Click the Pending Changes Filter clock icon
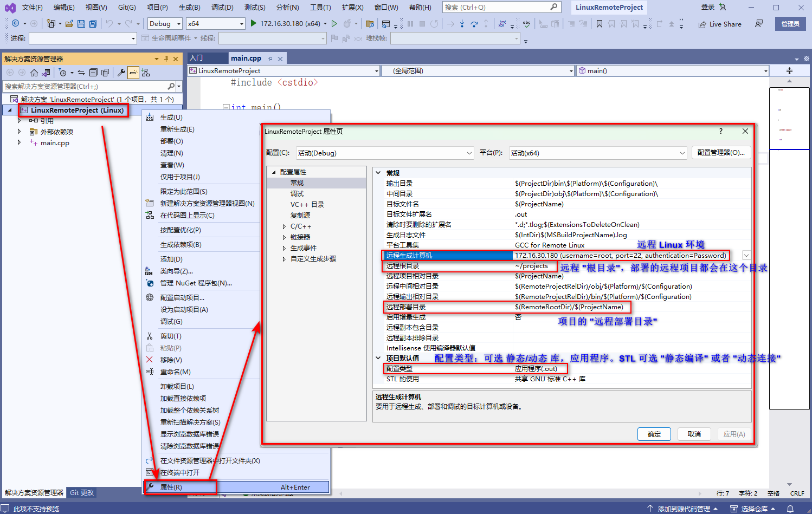 click(63, 73)
